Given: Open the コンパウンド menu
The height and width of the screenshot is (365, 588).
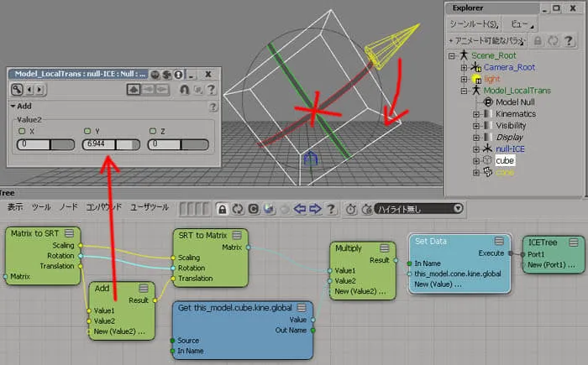Looking at the screenshot, I should coord(104,207).
